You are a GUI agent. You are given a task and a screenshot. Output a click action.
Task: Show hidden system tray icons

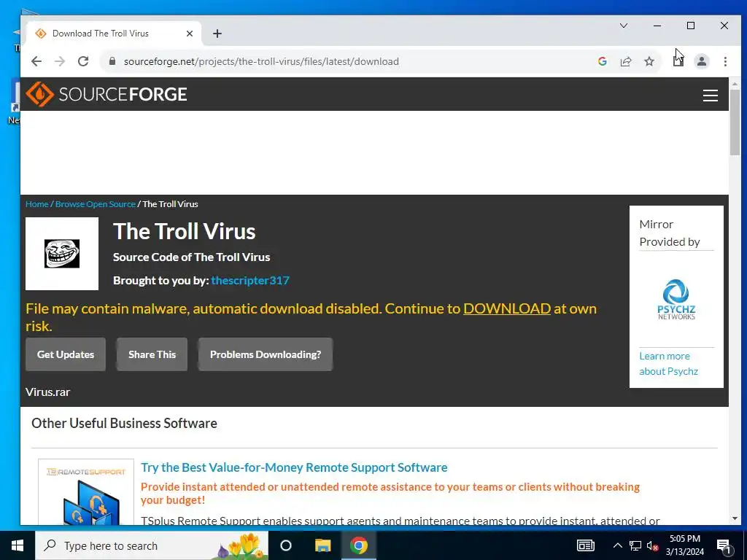click(x=617, y=545)
